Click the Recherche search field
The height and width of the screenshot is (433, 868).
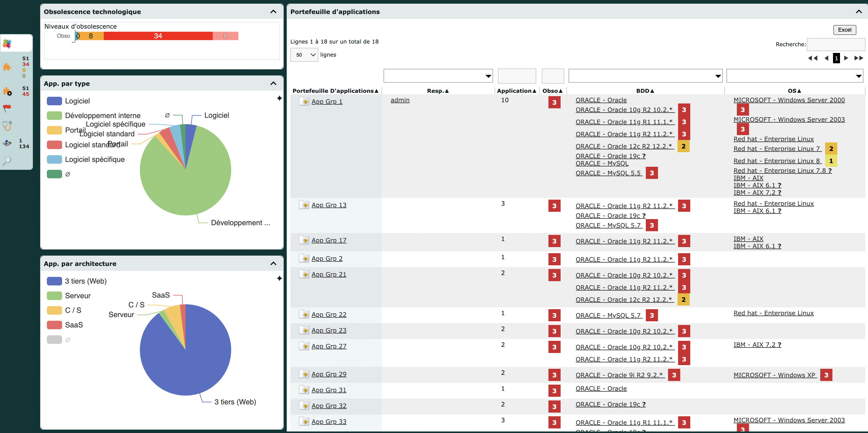point(836,44)
